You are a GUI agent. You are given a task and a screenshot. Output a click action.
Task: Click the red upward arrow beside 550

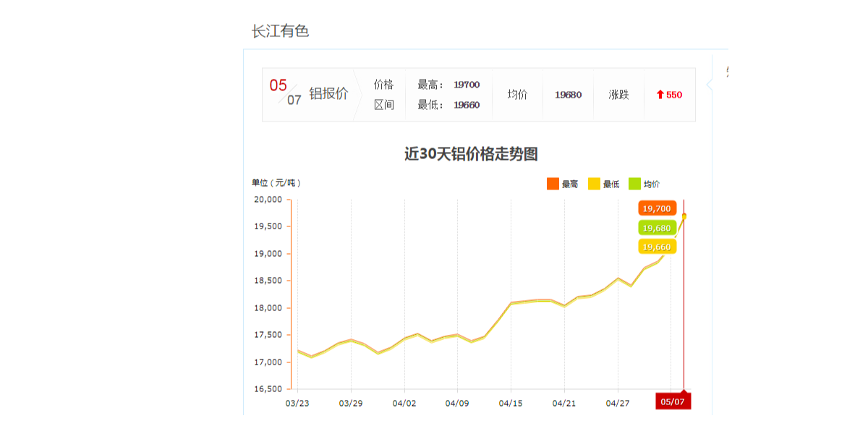pyautogui.click(x=659, y=94)
